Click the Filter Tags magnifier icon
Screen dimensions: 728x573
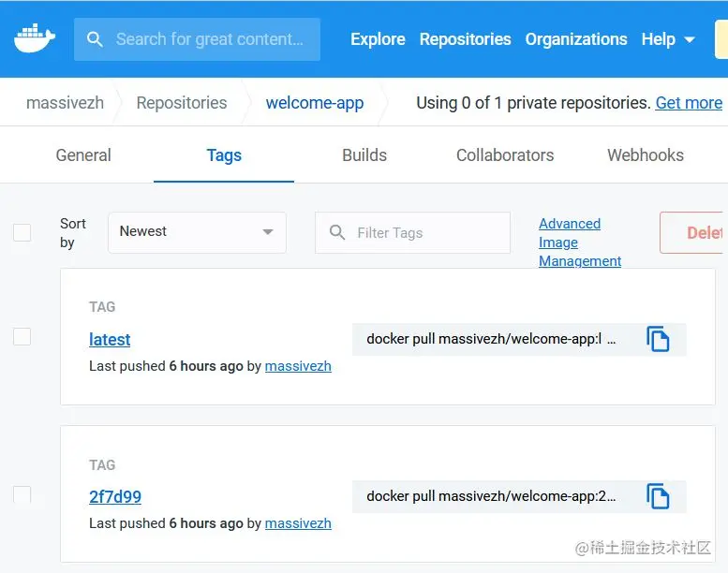(337, 232)
